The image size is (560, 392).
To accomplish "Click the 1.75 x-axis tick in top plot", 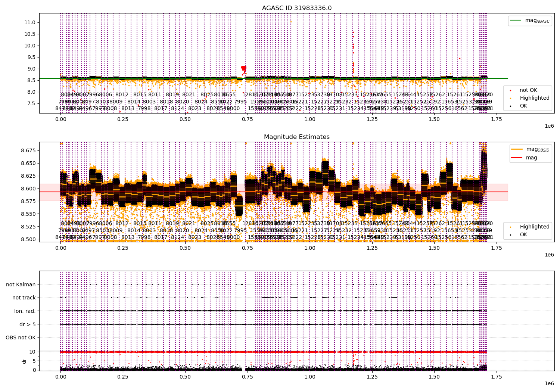I will coord(497,119).
